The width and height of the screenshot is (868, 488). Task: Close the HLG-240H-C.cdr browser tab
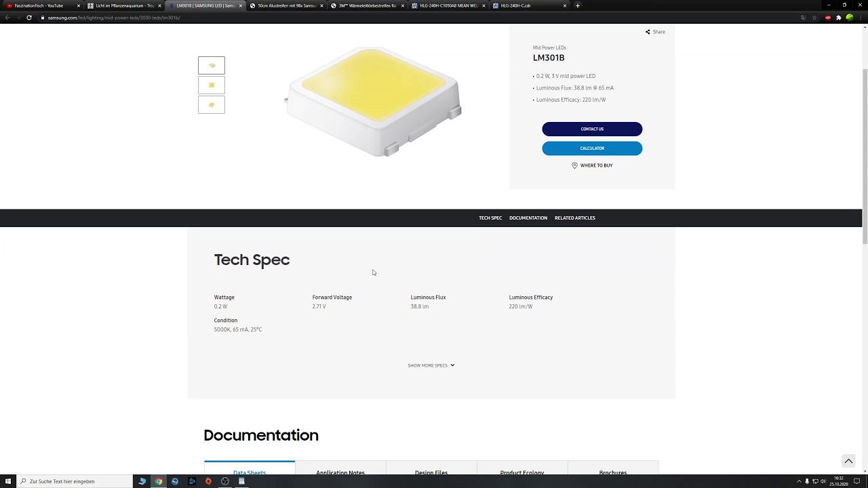[x=564, y=5]
